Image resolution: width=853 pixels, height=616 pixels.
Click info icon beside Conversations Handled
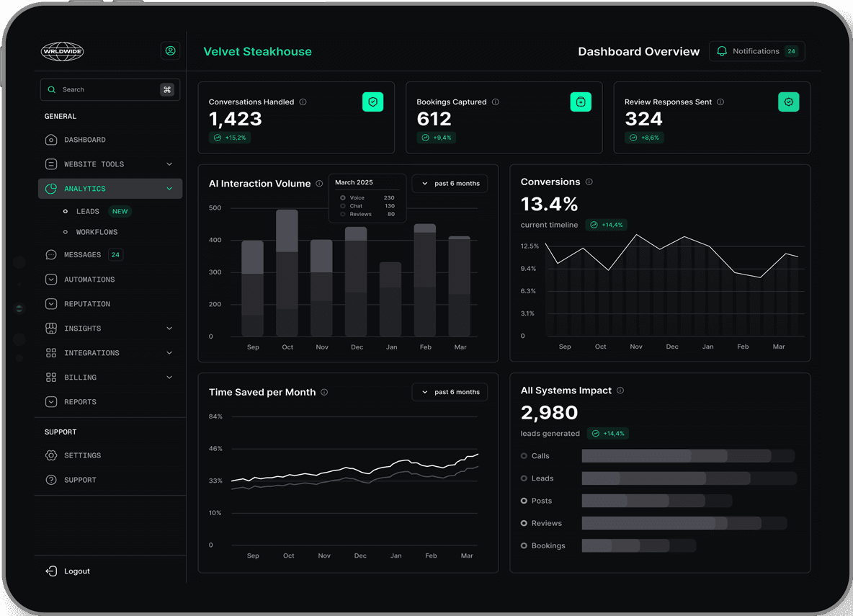click(x=303, y=102)
